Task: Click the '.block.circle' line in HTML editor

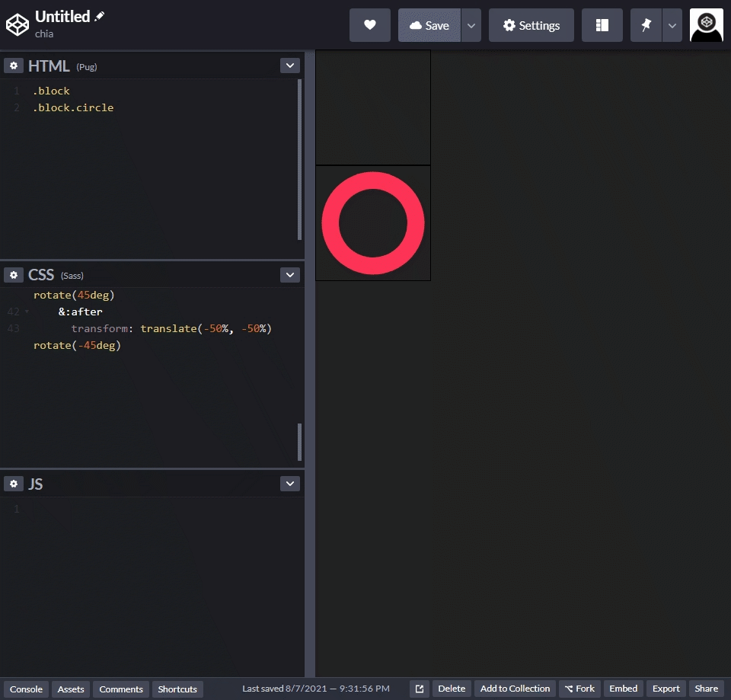Action: (x=73, y=107)
